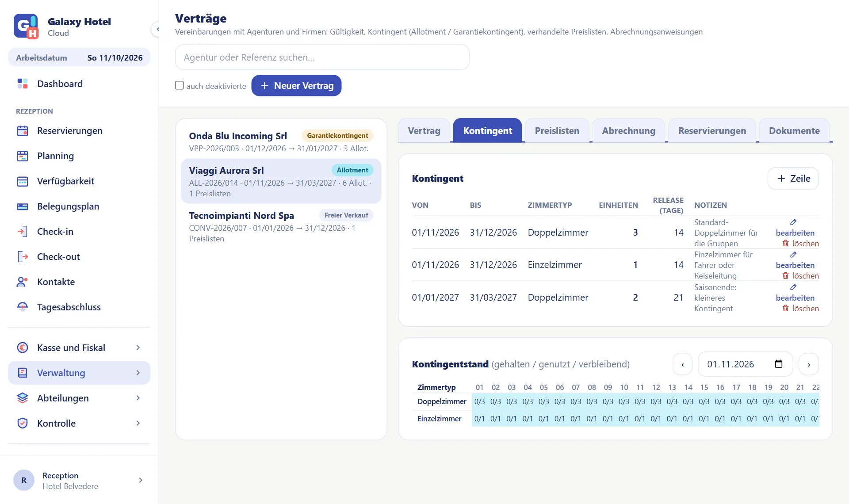Click the Reservierungen calendar icon in sidebar
This screenshot has height=504, width=849.
(23, 131)
